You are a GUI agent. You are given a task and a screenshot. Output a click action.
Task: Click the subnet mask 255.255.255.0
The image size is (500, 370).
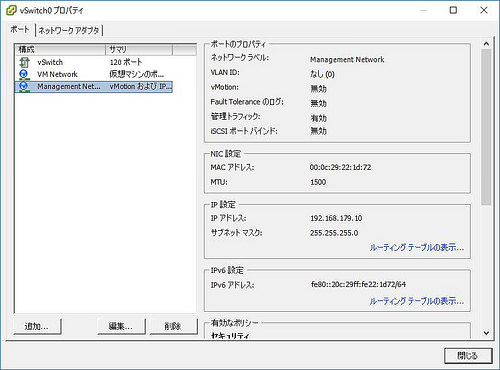[334, 233]
